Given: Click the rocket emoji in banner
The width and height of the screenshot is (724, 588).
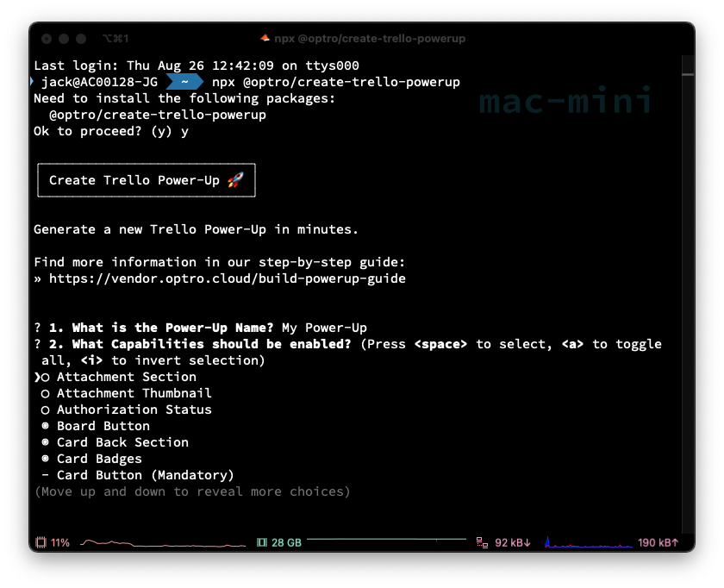Looking at the screenshot, I should (x=235, y=180).
